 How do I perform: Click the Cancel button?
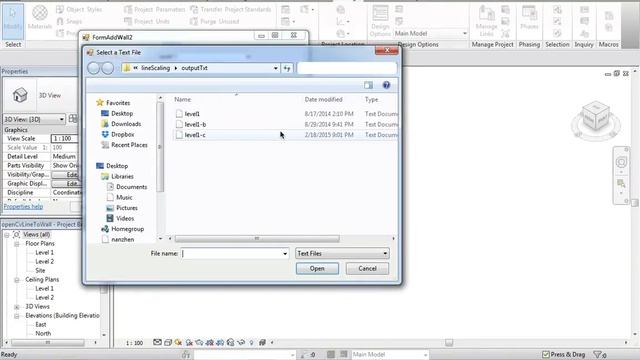(x=367, y=269)
